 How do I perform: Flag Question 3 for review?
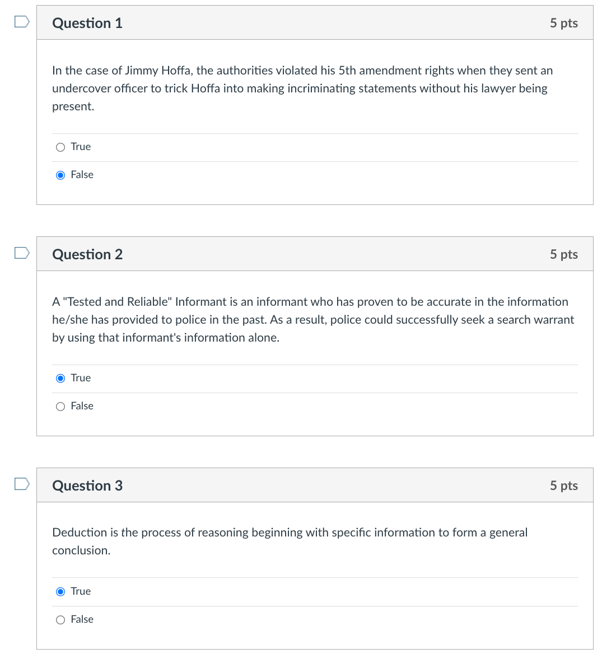pos(20,483)
